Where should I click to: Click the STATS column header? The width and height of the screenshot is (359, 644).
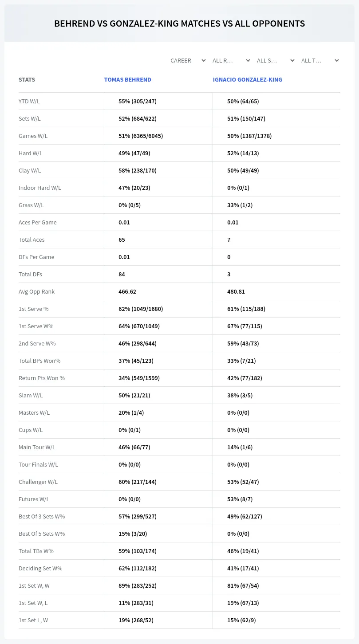point(27,80)
